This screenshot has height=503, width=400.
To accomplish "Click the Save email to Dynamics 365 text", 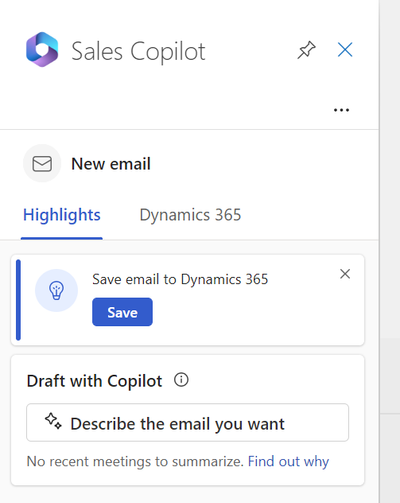I will 180,279.
